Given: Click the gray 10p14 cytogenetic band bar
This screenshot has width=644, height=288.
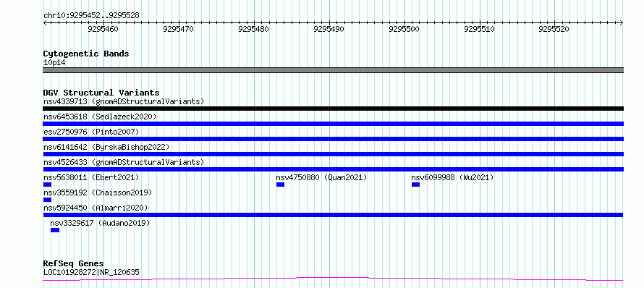Looking at the screenshot, I should point(333,70).
